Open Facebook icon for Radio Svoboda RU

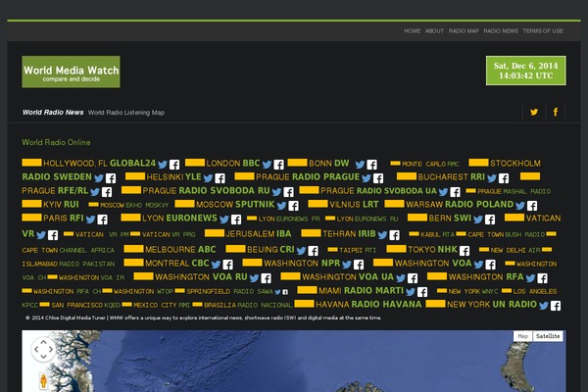tap(288, 192)
